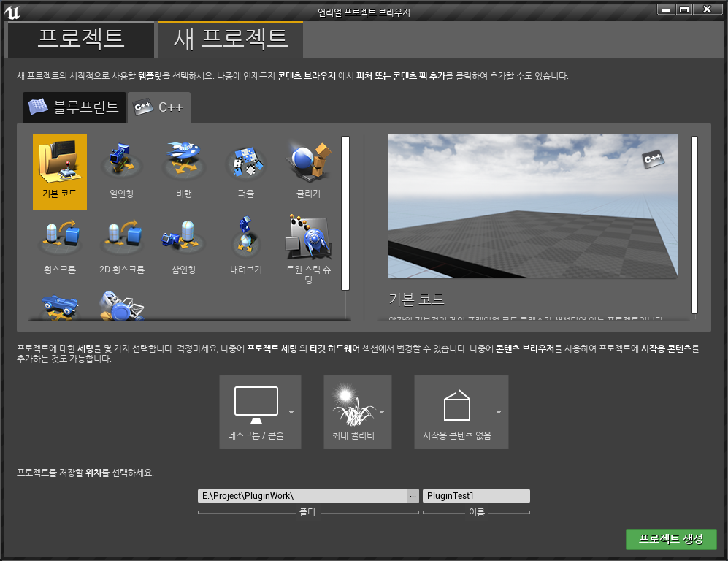
Task: Click the 기본 코드 preview heading
Action: tap(416, 299)
